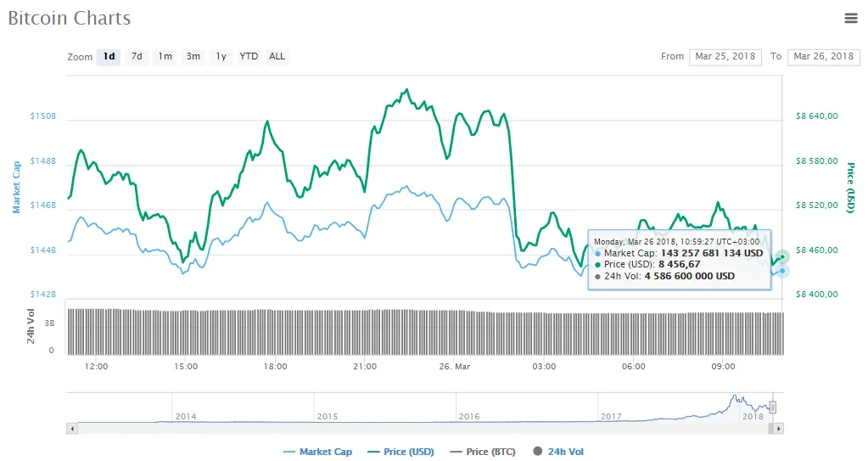Open the chart hamburger menu
The image size is (868, 461).
click(850, 18)
